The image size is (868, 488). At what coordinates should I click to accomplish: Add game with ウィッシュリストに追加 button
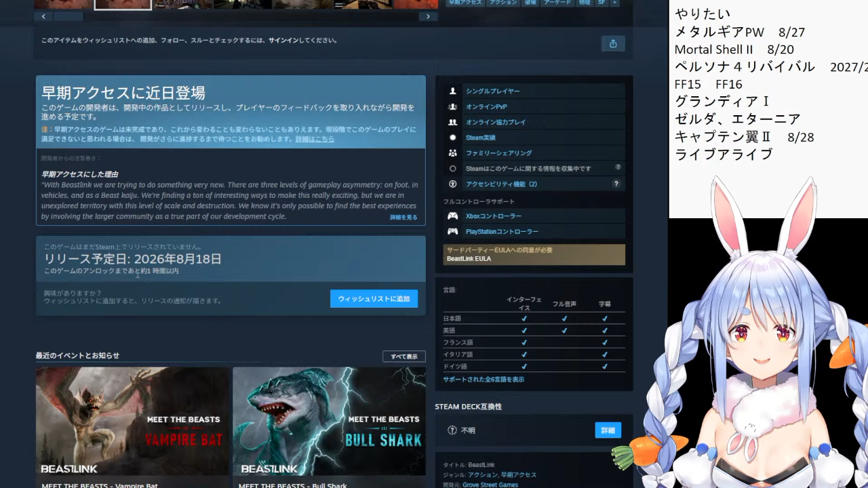tap(374, 299)
